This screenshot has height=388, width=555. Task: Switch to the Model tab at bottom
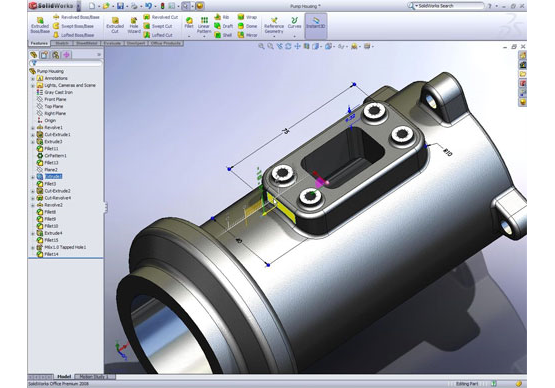click(x=64, y=377)
